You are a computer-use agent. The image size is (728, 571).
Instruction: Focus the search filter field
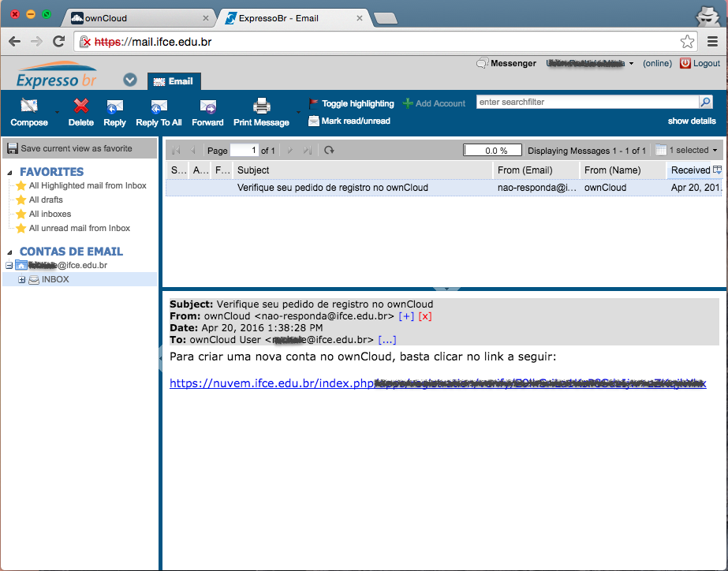point(588,102)
